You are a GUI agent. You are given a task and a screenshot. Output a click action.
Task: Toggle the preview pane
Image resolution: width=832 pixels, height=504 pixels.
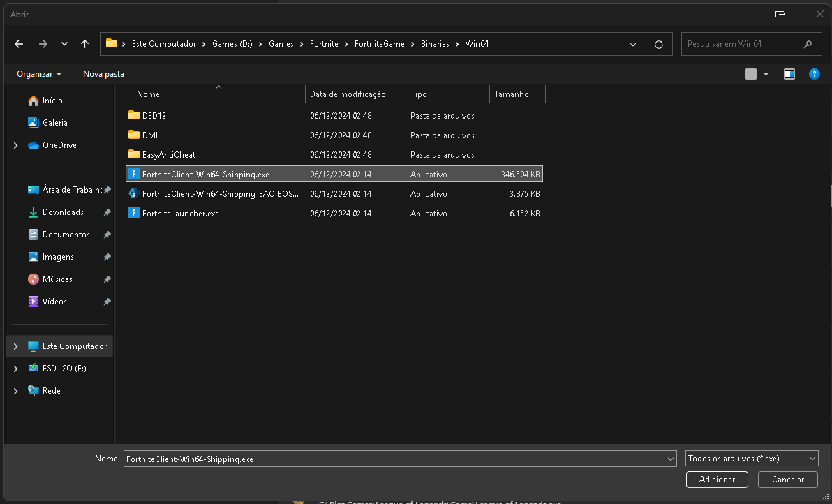coord(789,74)
